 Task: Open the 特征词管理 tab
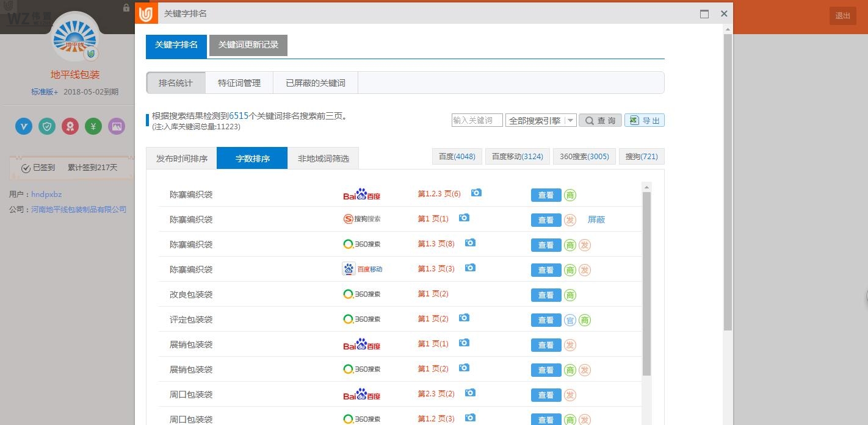tap(239, 83)
